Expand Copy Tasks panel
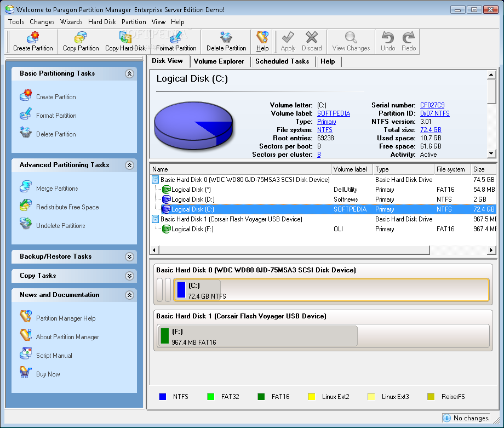Screen dimensions: 504x428 129,276
